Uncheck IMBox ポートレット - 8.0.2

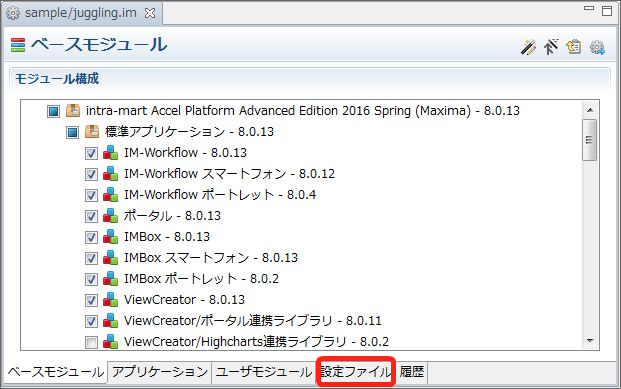(x=91, y=279)
